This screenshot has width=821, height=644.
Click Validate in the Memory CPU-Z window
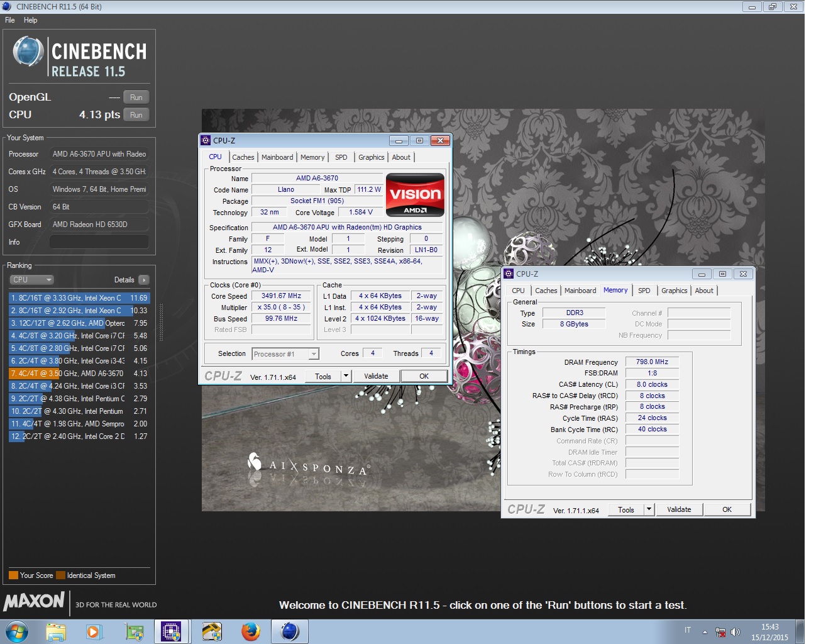pyautogui.click(x=679, y=509)
